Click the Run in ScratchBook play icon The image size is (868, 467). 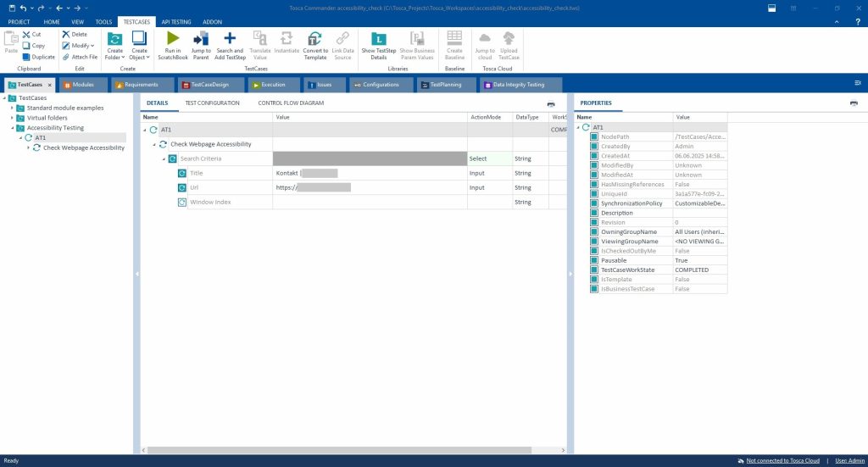[173, 38]
